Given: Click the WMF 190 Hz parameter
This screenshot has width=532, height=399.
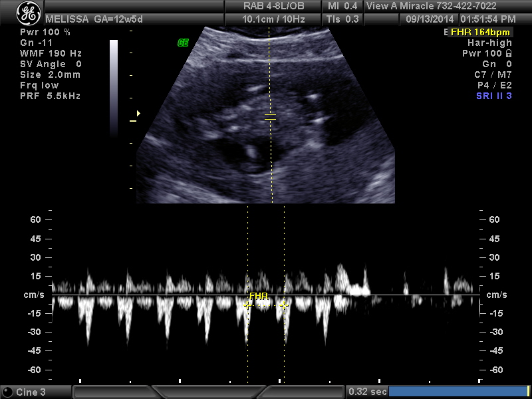Looking at the screenshot, I should click(x=51, y=53).
